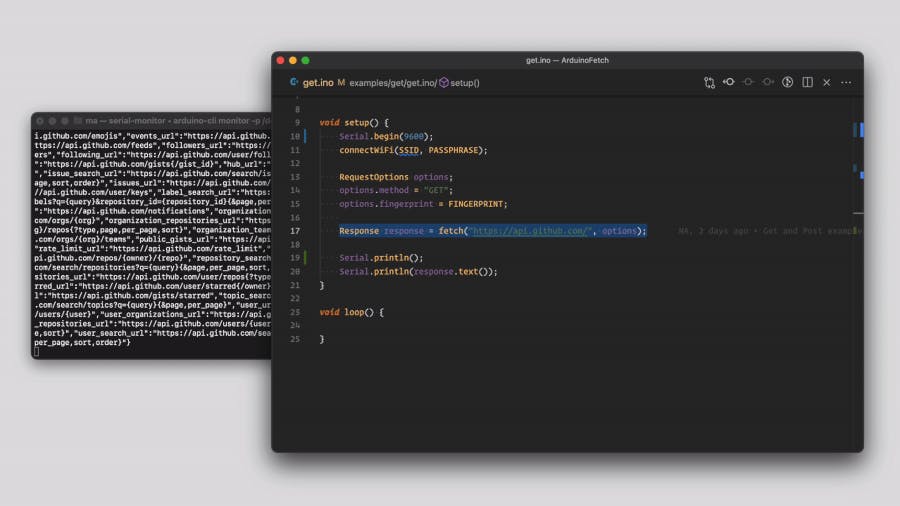Click the underlined SSID argument
This screenshot has height=506, width=900.
409,150
